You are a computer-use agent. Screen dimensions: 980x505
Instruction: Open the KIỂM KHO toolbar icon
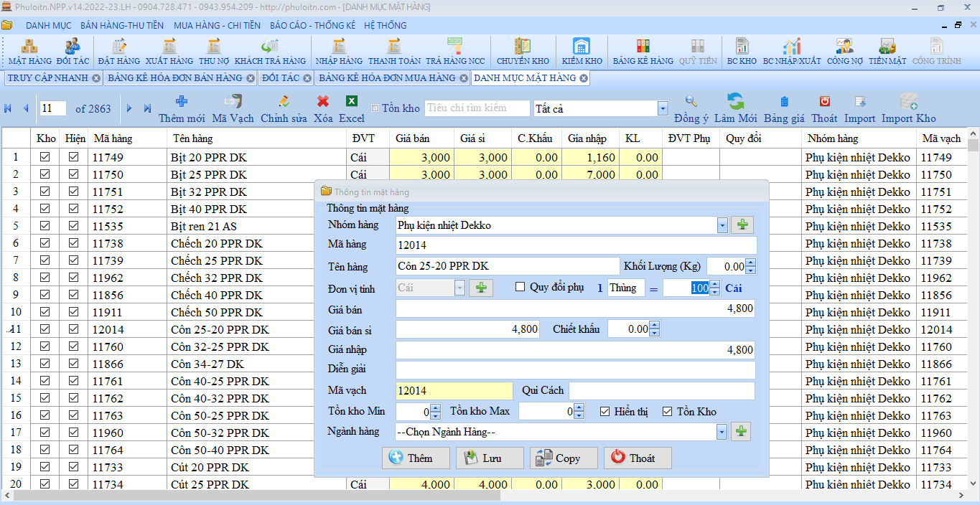tap(582, 52)
